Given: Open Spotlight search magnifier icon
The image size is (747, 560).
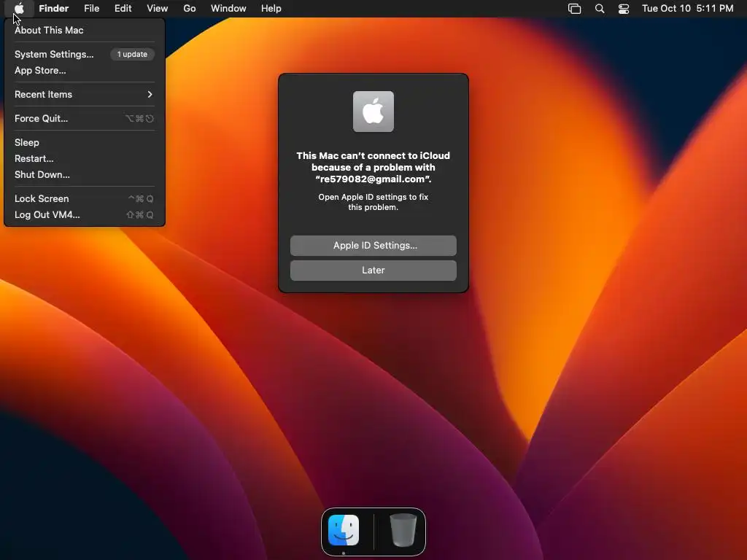Looking at the screenshot, I should point(600,9).
